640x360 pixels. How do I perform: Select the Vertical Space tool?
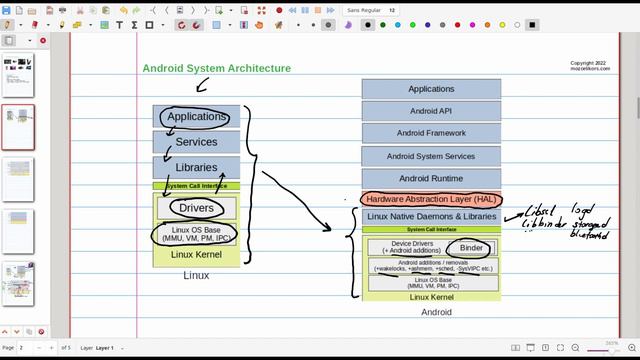pos(244,25)
